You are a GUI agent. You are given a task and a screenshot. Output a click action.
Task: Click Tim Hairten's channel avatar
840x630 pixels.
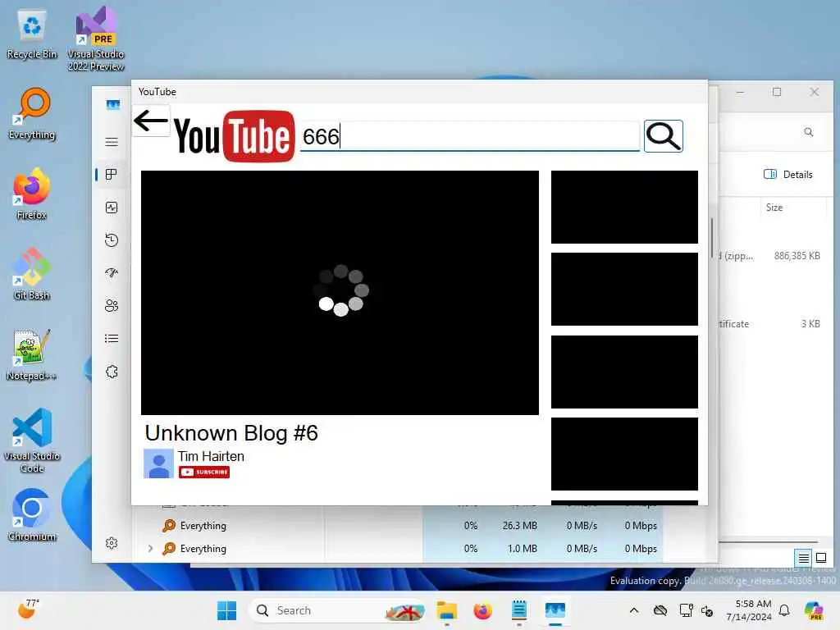click(158, 463)
